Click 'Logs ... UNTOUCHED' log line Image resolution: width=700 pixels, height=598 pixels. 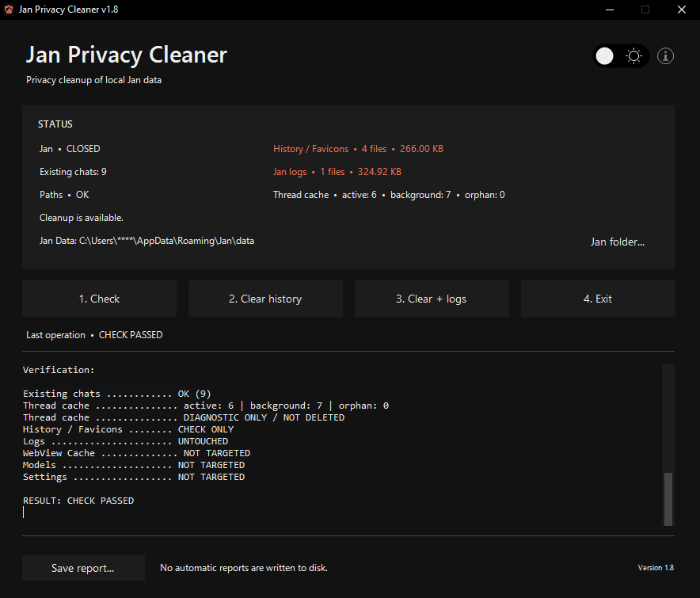[125, 441]
